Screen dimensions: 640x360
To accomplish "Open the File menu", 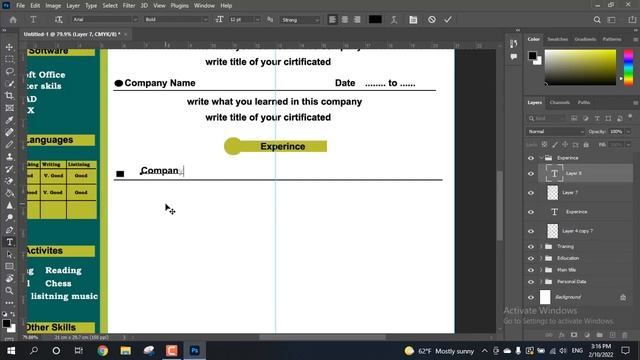I will tap(20, 6).
